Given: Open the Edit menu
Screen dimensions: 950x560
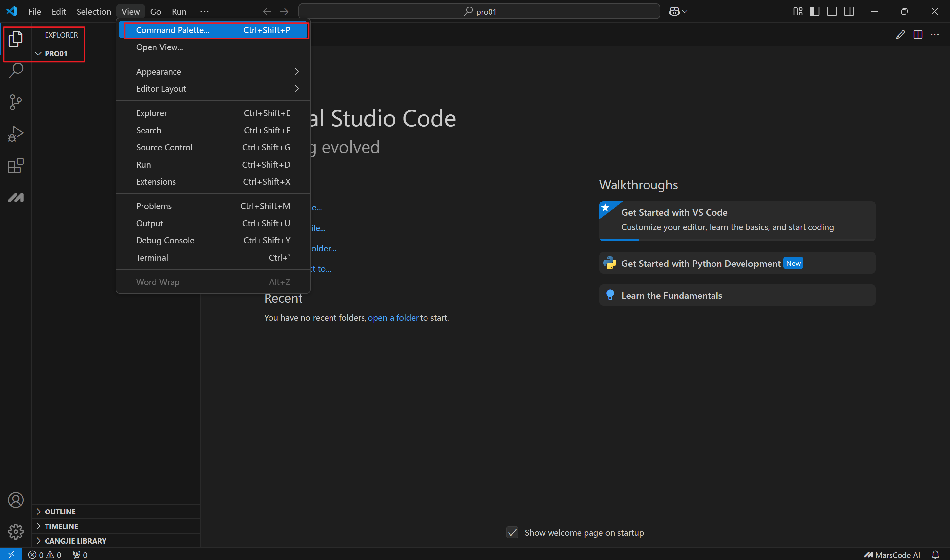Looking at the screenshot, I should coord(59,11).
